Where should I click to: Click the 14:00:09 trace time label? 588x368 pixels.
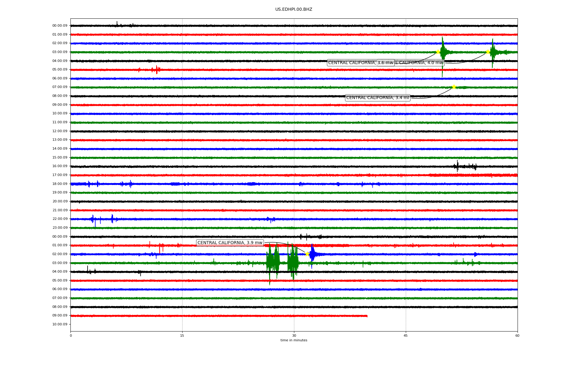[x=60, y=148]
